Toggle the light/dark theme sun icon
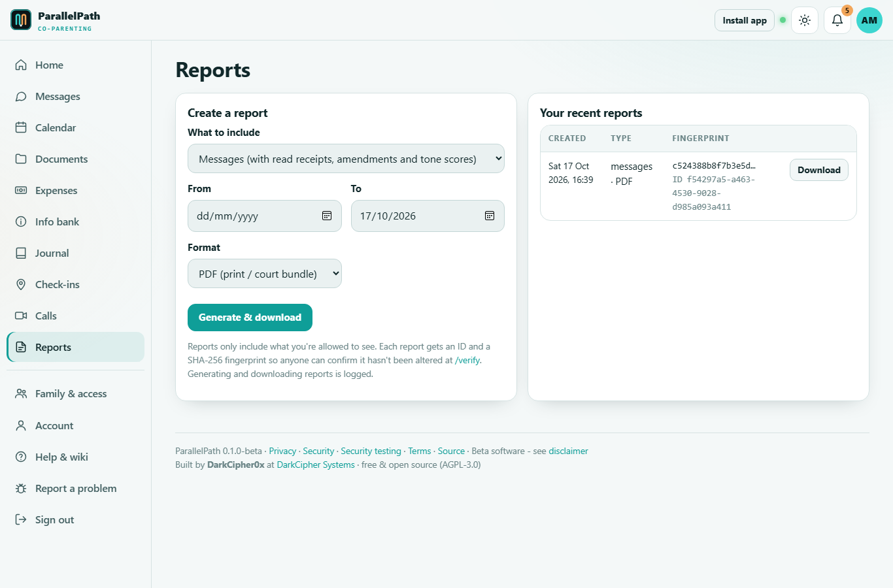Screen dimensions: 893x588 pos(805,20)
